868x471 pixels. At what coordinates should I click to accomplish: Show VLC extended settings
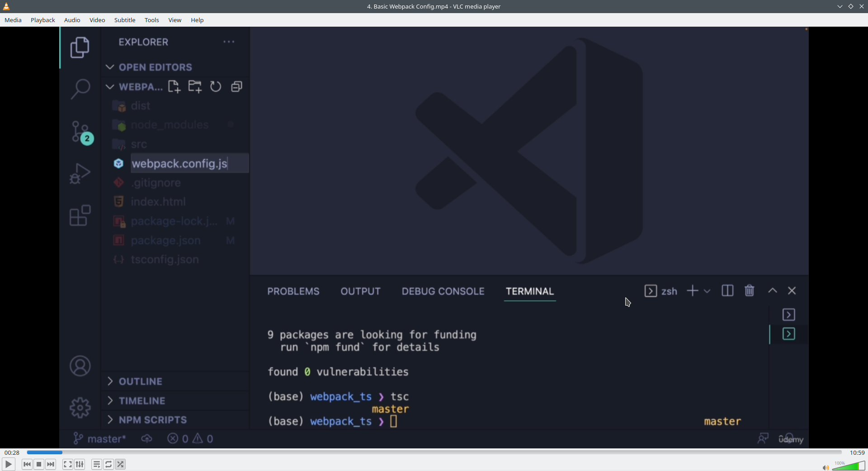coord(80,464)
